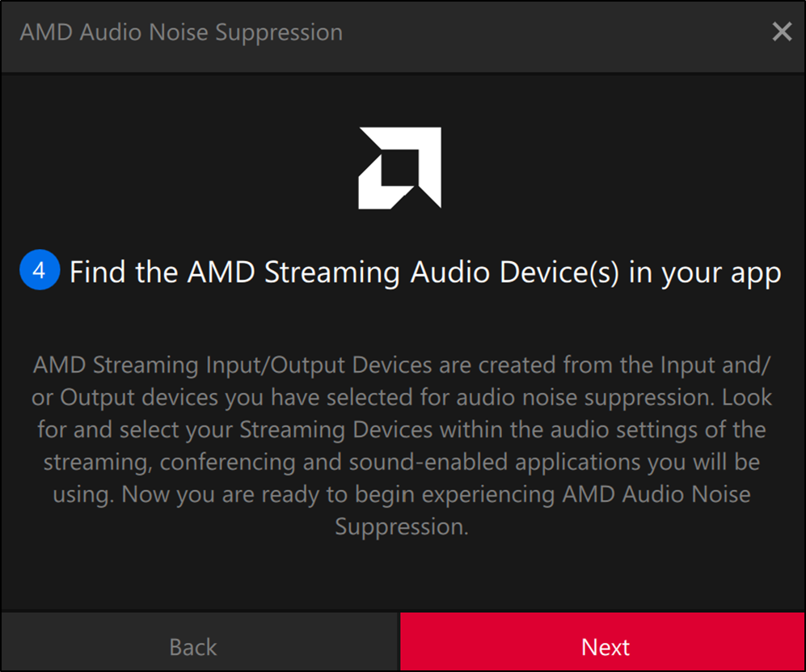Image resolution: width=806 pixels, height=672 pixels.
Task: Click the final word 'Suppression.' in description
Action: [402, 527]
